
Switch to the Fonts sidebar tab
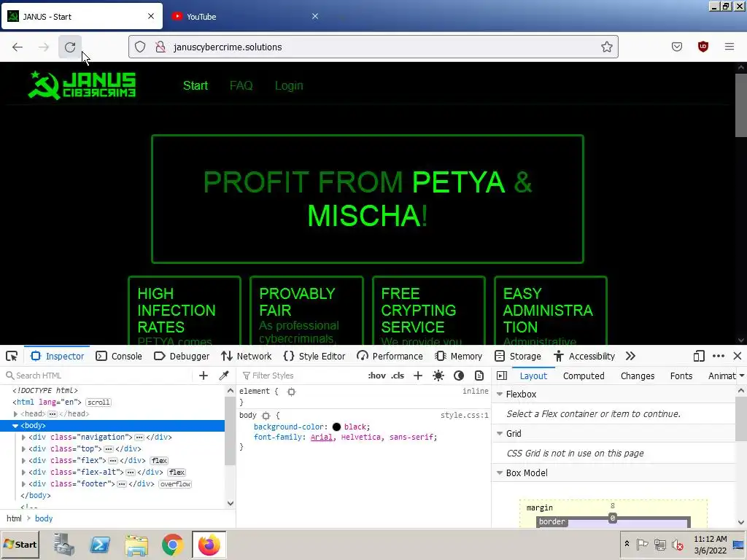(x=681, y=376)
